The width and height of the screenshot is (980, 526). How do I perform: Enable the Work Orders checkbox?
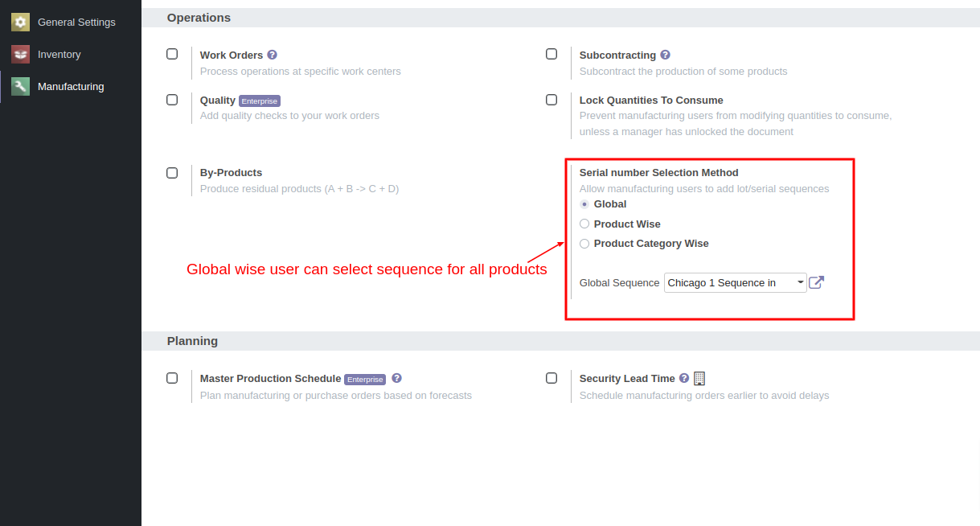pos(172,54)
